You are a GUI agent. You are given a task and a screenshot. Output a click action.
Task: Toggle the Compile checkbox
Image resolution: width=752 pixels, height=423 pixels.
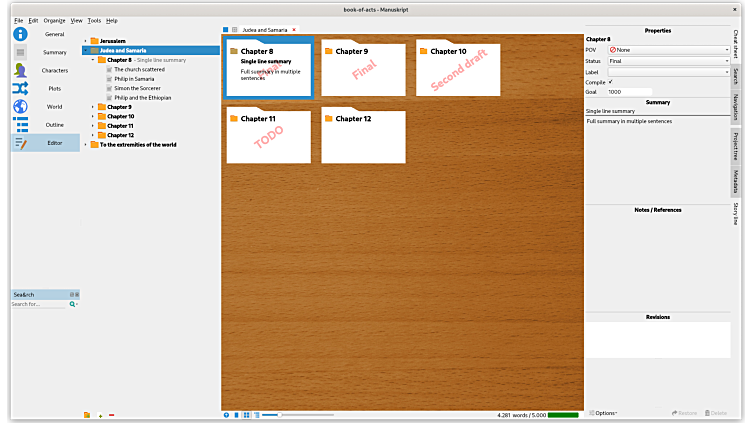pos(611,82)
